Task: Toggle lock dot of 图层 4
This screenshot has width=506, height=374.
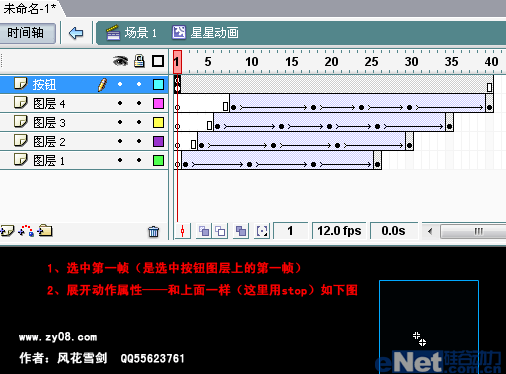Action: [x=139, y=103]
